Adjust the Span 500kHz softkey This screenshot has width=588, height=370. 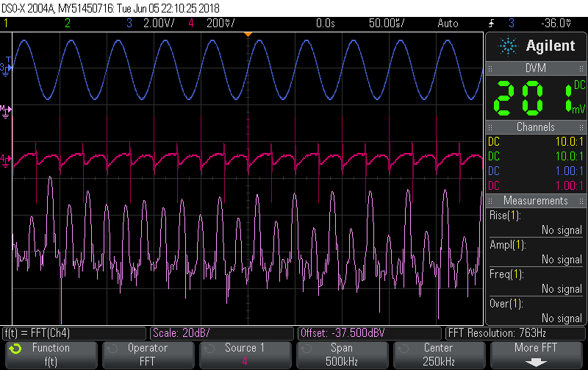[x=342, y=355]
